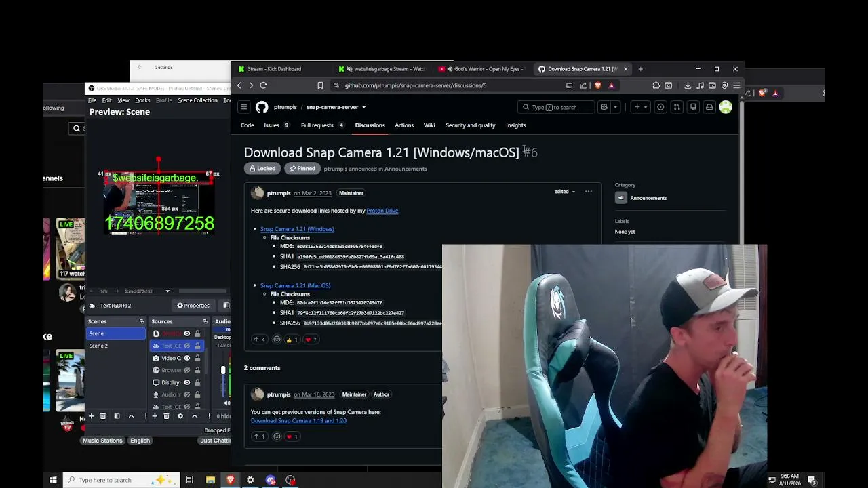Add emoji reaction to the main post
868x488 pixels.
point(277,339)
